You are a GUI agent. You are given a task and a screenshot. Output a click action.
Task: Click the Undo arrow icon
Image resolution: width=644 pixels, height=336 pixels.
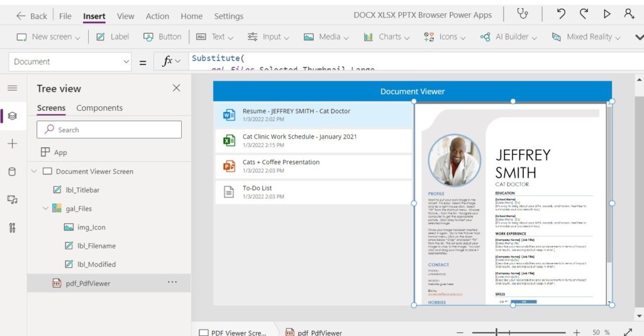tap(561, 14)
